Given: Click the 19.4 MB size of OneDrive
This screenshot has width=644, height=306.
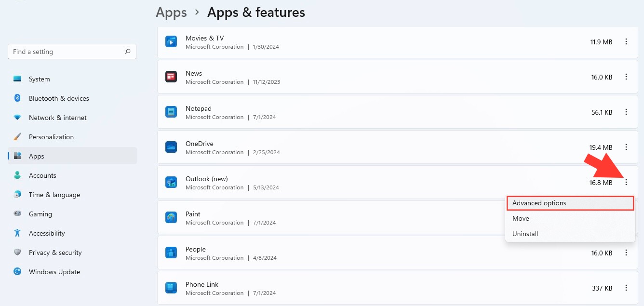Looking at the screenshot, I should [601, 147].
